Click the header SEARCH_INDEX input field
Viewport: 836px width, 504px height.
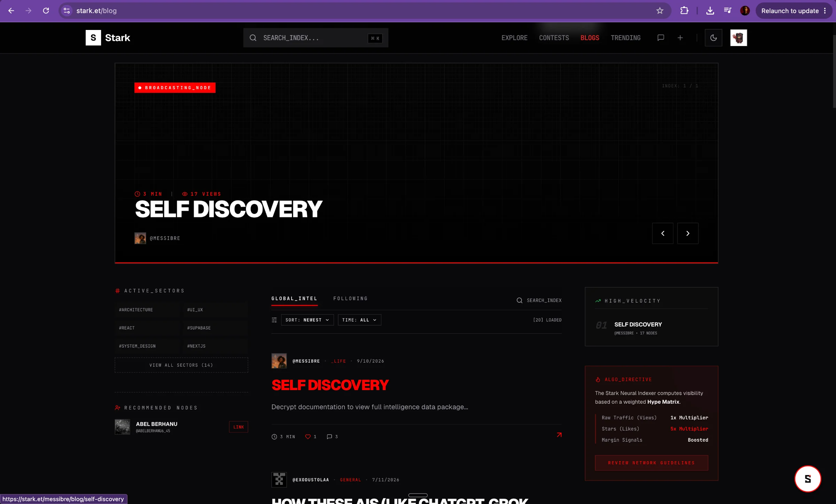coord(316,38)
